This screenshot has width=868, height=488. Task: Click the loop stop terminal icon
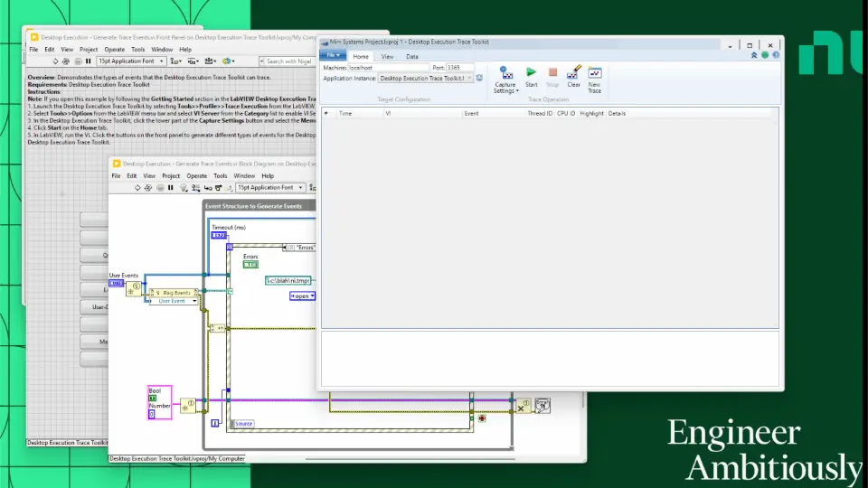point(482,418)
